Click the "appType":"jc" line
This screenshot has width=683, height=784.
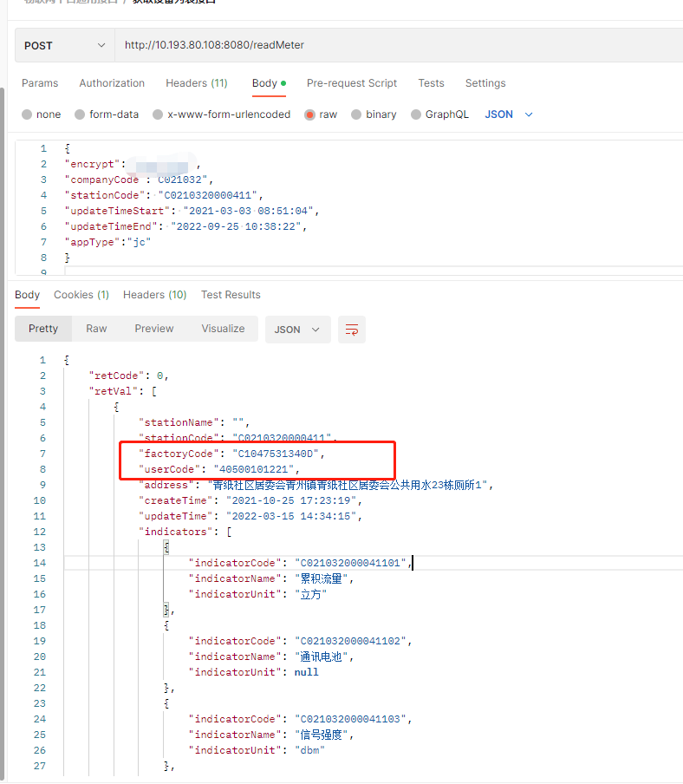tap(107, 242)
